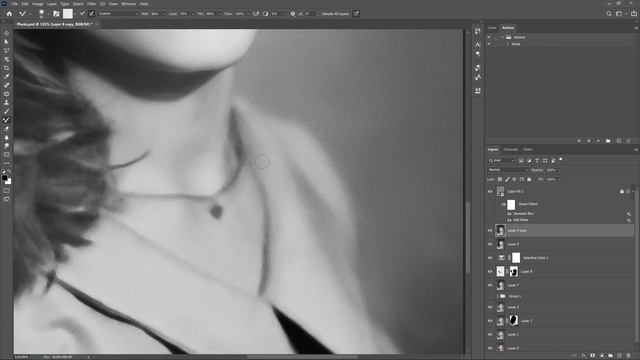Click the Layer 8 mask thumbnail
The image size is (640, 360).
tap(514, 271)
